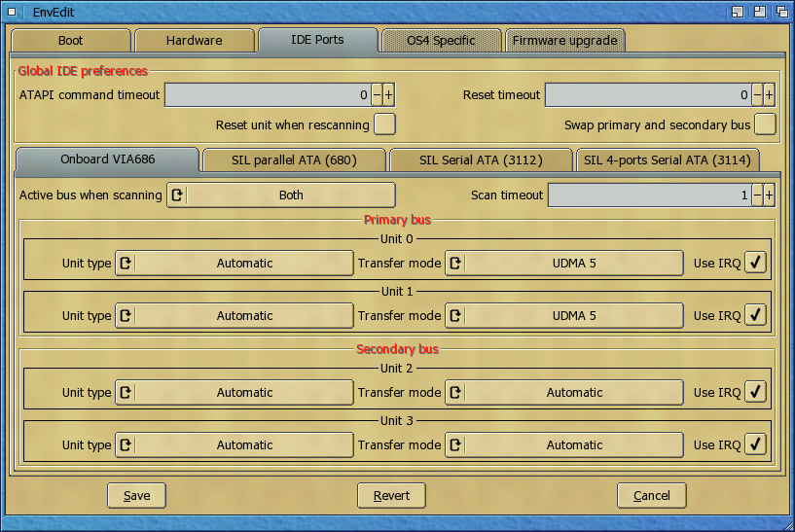This screenshot has width=795, height=532.
Task: Open SIL parallel ATA (680) tab
Action: pyautogui.click(x=294, y=160)
